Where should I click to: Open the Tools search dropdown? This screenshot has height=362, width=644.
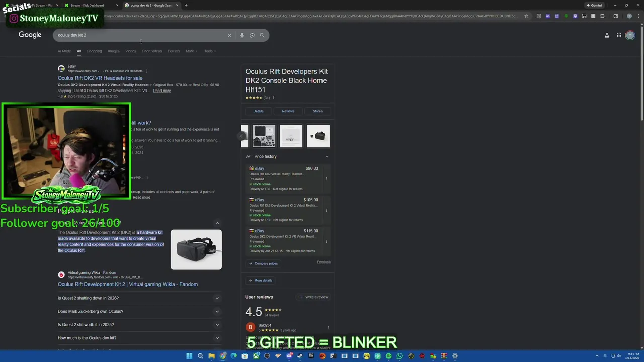210,51
